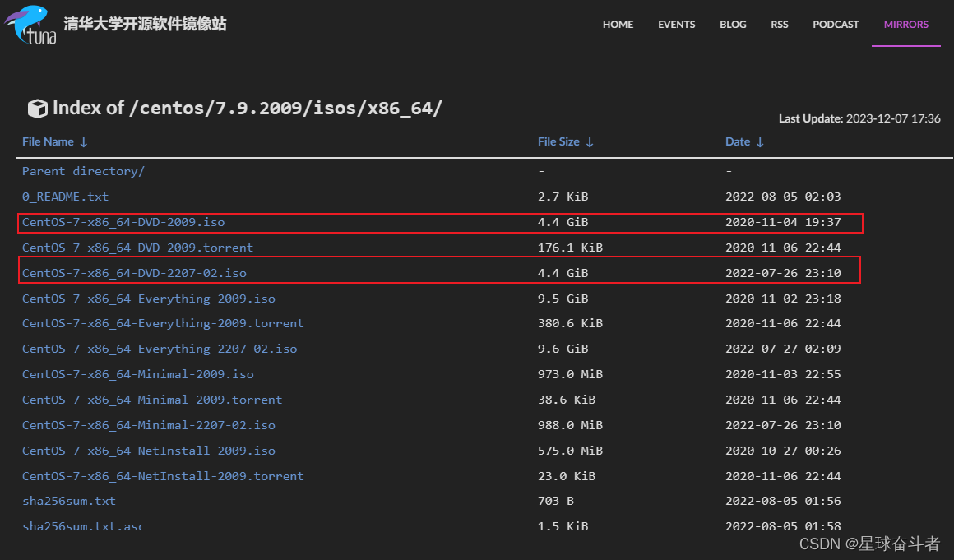The image size is (954, 560).
Task: Download CentOS-7-x86_64-NetInstall-2009.torrent
Action: click(163, 476)
